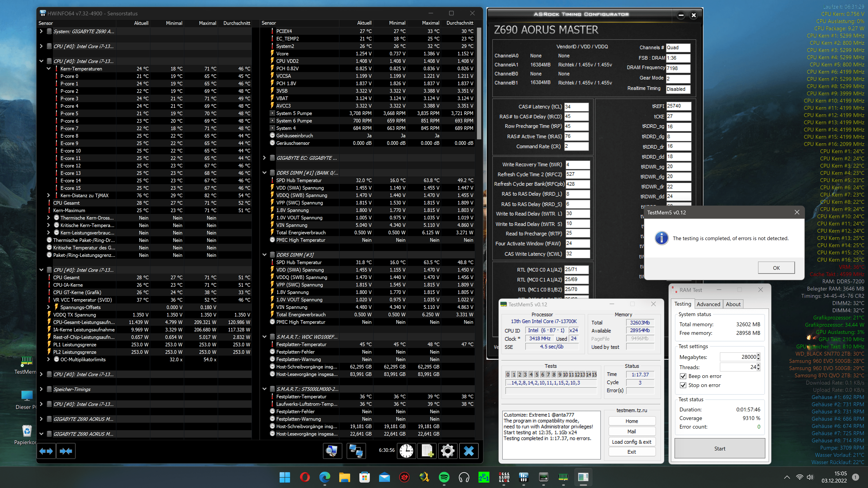Click the shrink columns arrows button

click(x=66, y=451)
